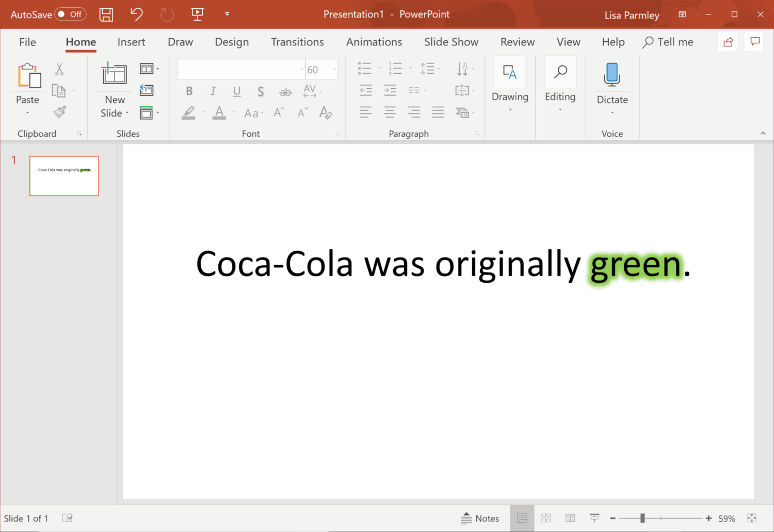
Task: Select slide 1 thumbnail
Action: coord(64,176)
